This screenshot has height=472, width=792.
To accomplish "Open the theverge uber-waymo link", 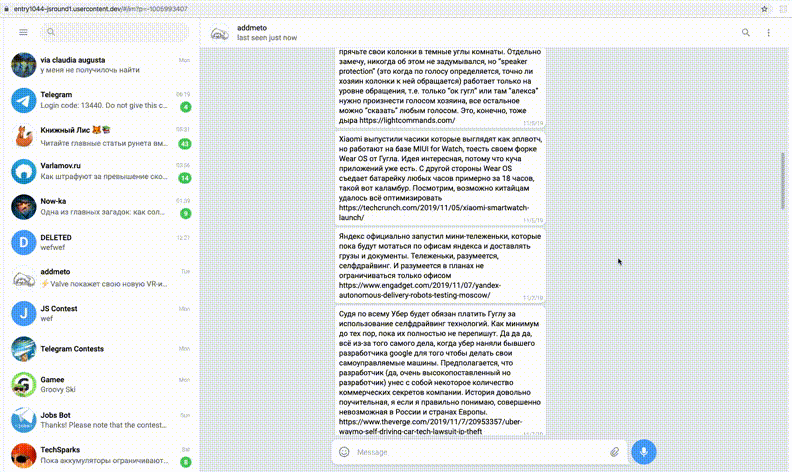I will [x=430, y=427].
